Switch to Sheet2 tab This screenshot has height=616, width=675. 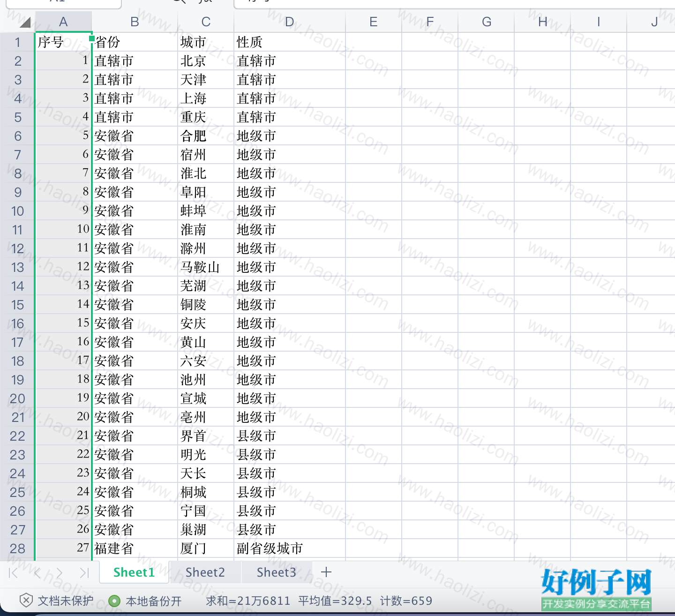point(205,572)
